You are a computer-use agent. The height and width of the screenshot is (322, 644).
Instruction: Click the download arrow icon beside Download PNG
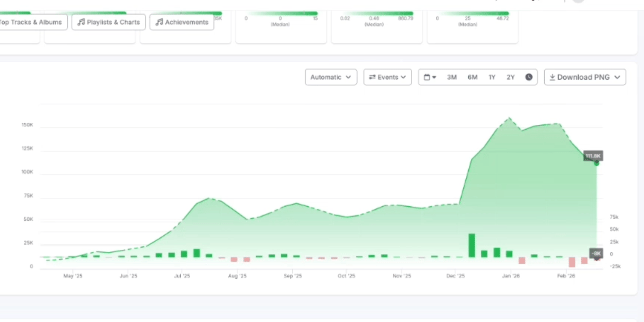(552, 77)
